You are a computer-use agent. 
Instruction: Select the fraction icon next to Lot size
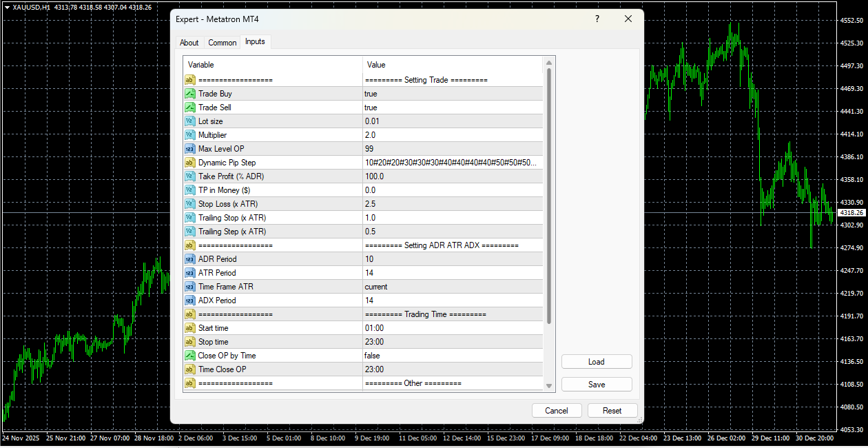click(x=189, y=121)
